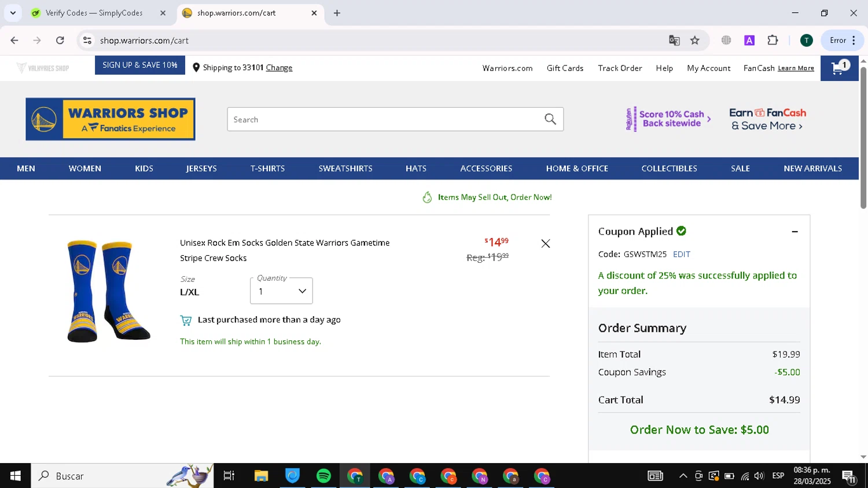
Task: Click the purple A extension icon
Action: click(749, 41)
